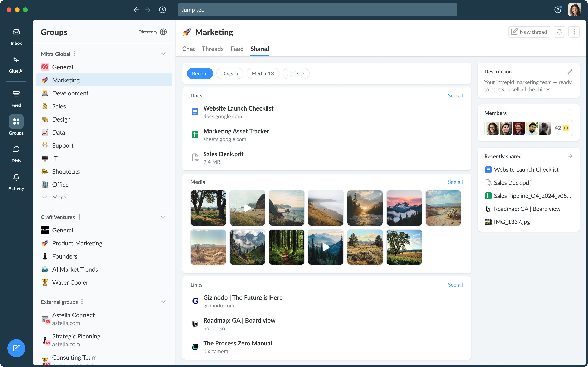The height and width of the screenshot is (367, 588).
Task: Expand More groups under Mitra Global
Action: [x=59, y=197]
